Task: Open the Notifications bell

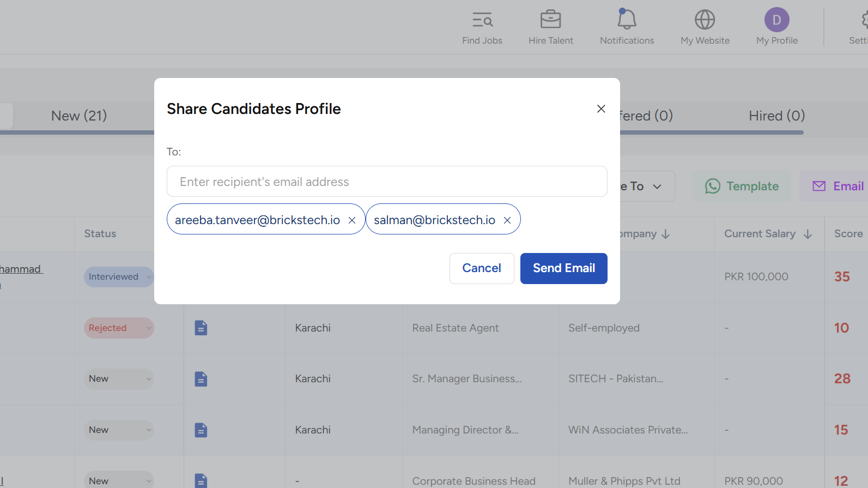Action: click(x=627, y=20)
